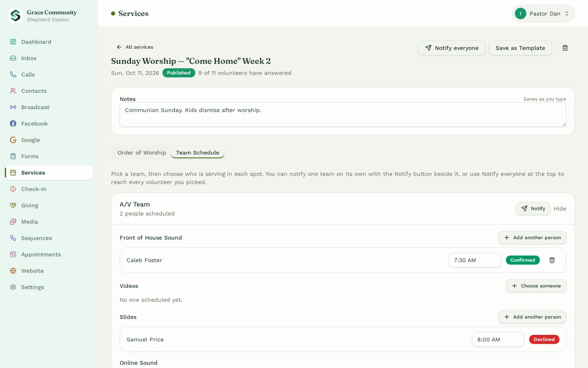Notify the A/V Team only
This screenshot has width=588, height=368.
[x=533, y=209]
